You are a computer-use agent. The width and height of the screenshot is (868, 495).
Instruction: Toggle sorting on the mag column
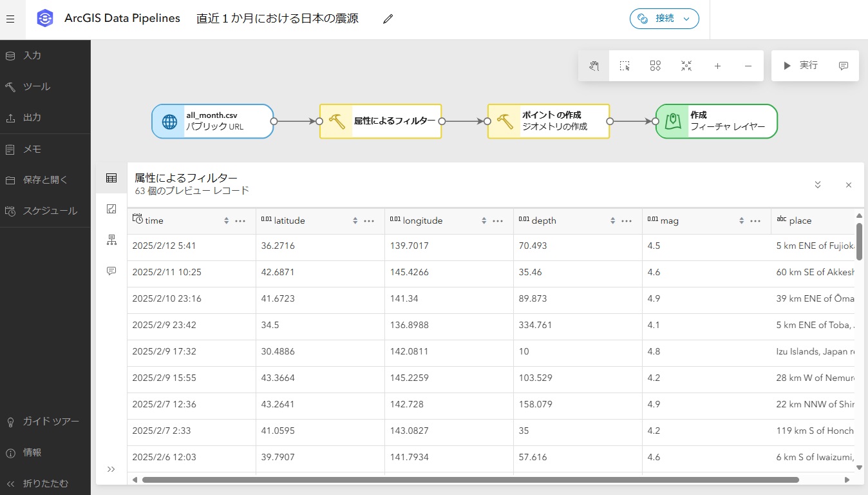coord(741,220)
